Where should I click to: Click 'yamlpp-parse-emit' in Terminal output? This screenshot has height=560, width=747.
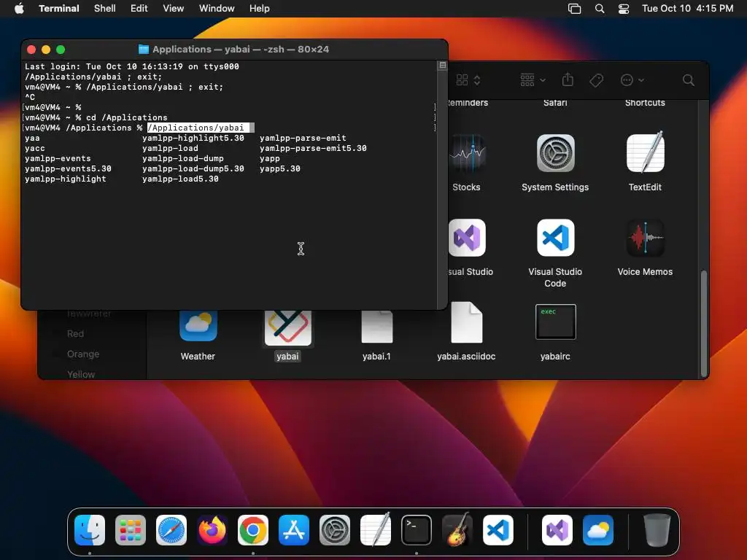(303, 138)
